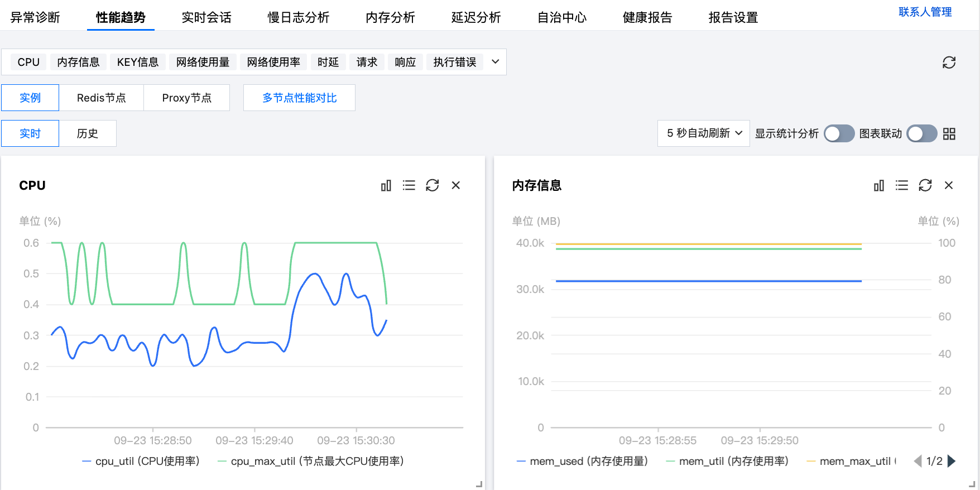Turn on the 图表联动 switch
The image size is (980, 490).
pyautogui.click(x=921, y=134)
